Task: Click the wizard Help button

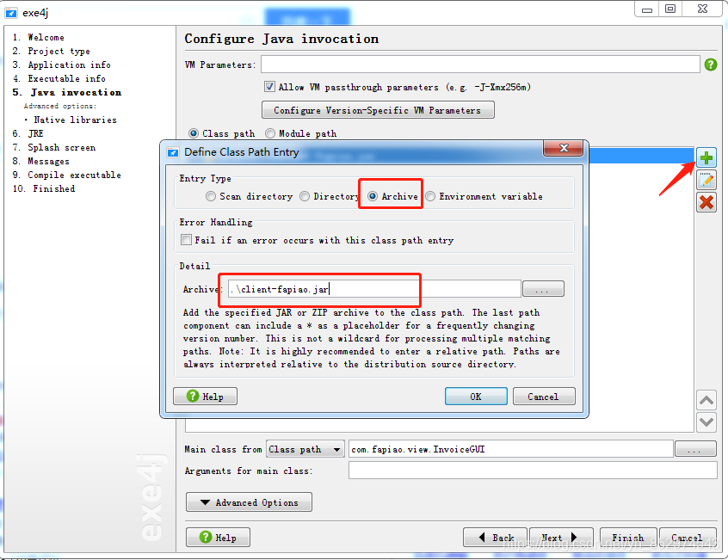Action: tap(218, 538)
